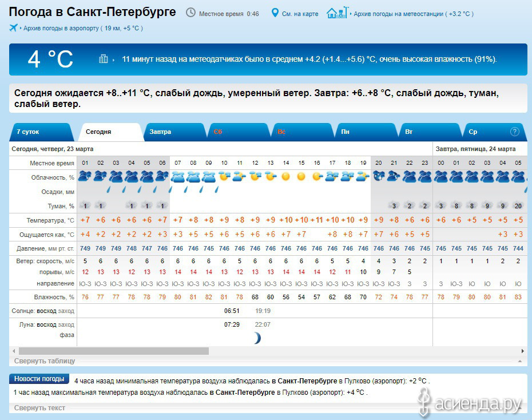Click the moonrise time 07:29
Screen dimensions: 532x420
pyautogui.click(x=232, y=324)
